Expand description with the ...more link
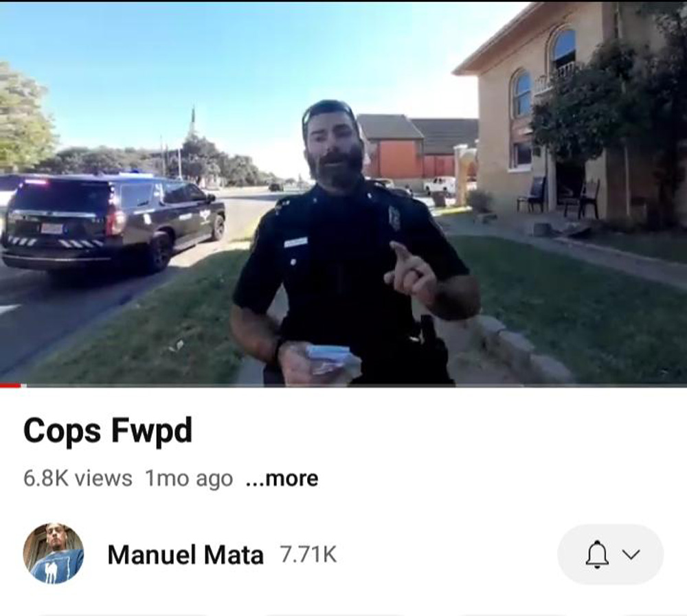Viewport: 687px width, 616px height. pyautogui.click(x=282, y=478)
